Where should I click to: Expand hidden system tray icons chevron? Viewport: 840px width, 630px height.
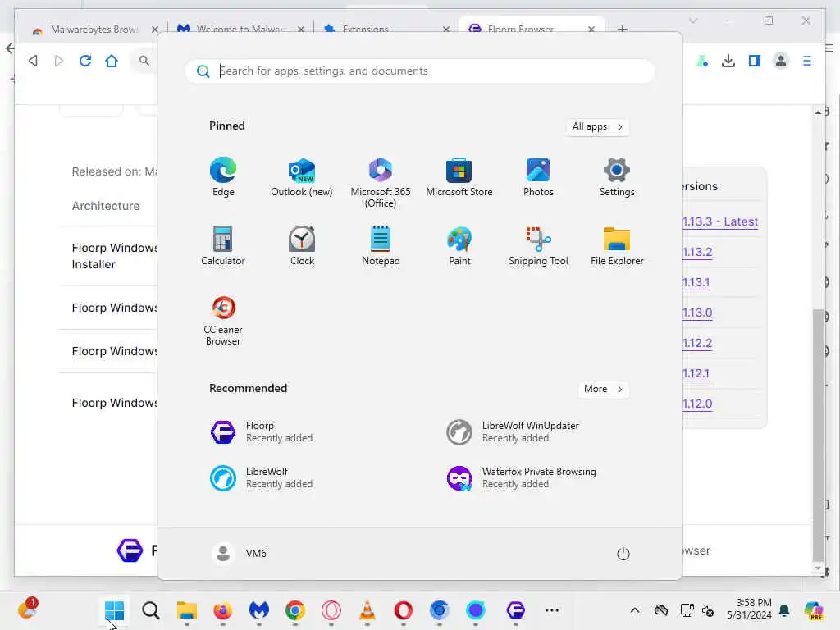[635, 610]
